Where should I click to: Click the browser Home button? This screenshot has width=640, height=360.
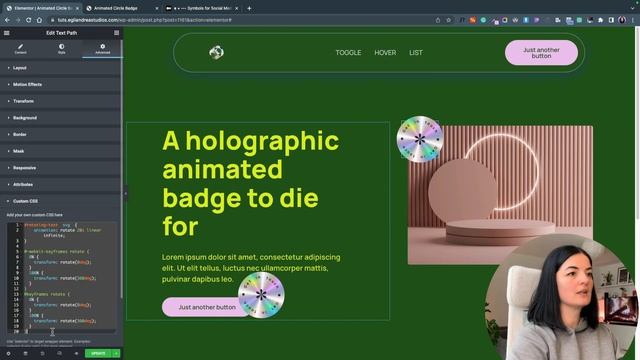click(39, 20)
